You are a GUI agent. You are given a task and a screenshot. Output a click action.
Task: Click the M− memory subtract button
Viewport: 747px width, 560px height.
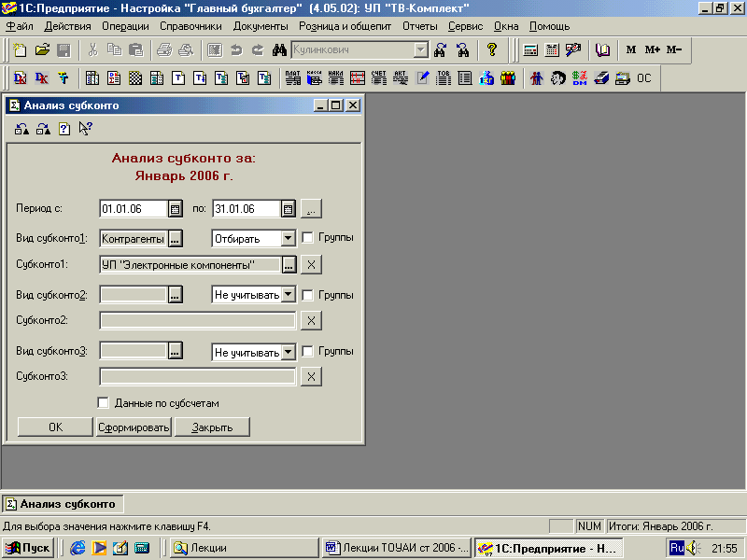[x=674, y=49]
